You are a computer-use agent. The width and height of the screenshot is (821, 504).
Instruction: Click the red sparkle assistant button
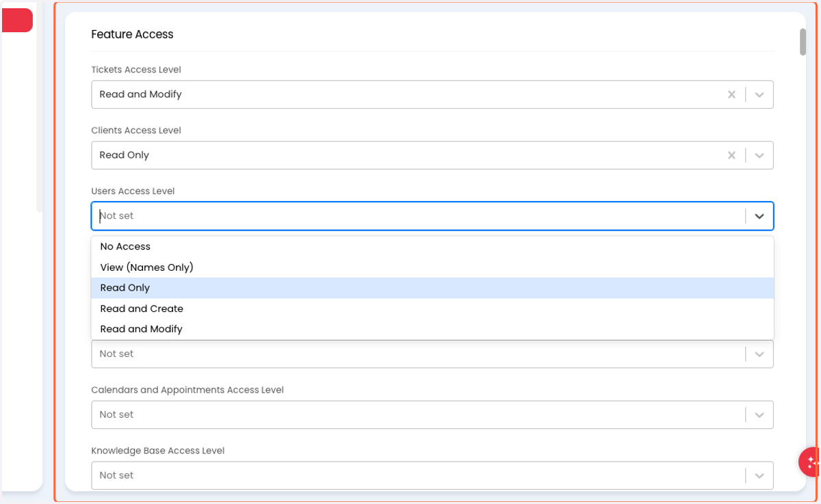(810, 462)
